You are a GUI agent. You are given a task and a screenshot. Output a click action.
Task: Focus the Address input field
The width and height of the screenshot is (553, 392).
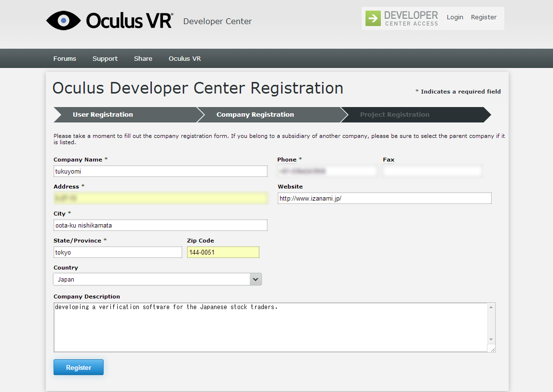pos(161,198)
